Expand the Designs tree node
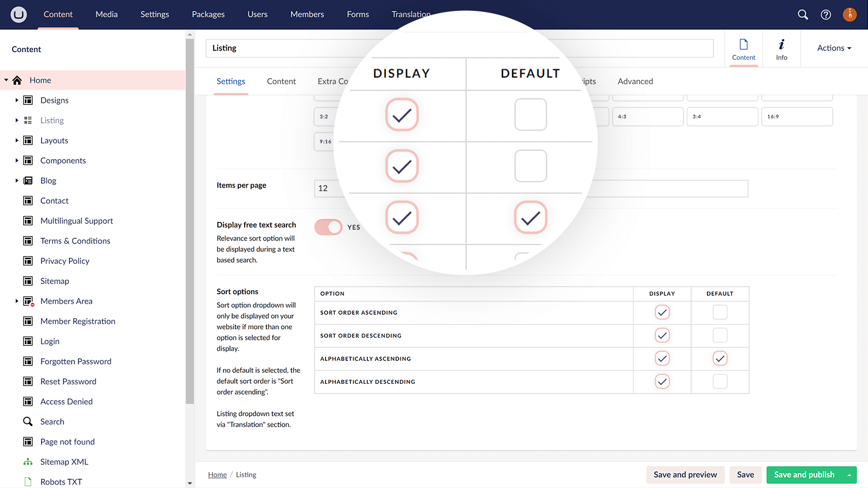 (17, 100)
